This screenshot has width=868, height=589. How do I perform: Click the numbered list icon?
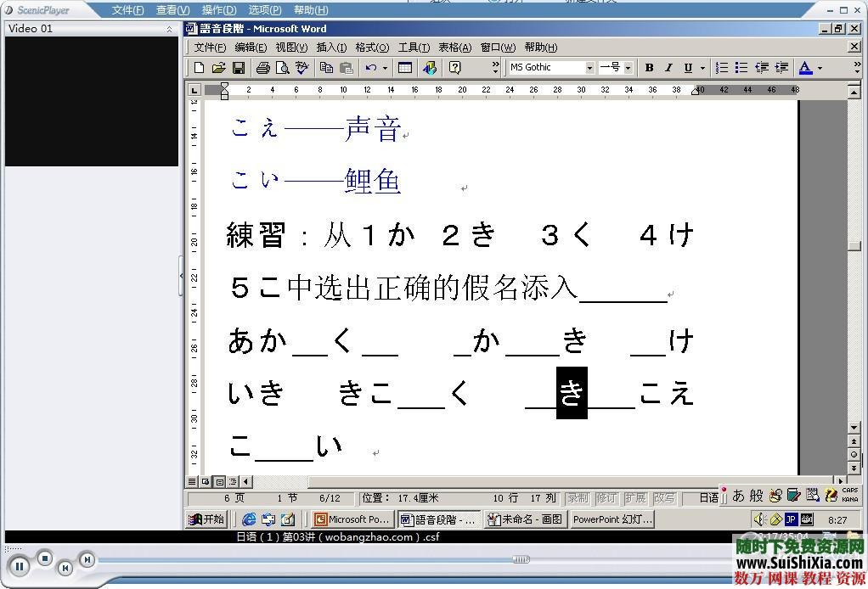pos(722,68)
